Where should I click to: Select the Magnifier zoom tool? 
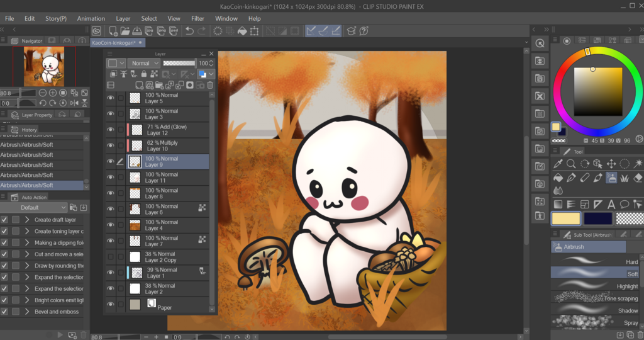(x=571, y=164)
